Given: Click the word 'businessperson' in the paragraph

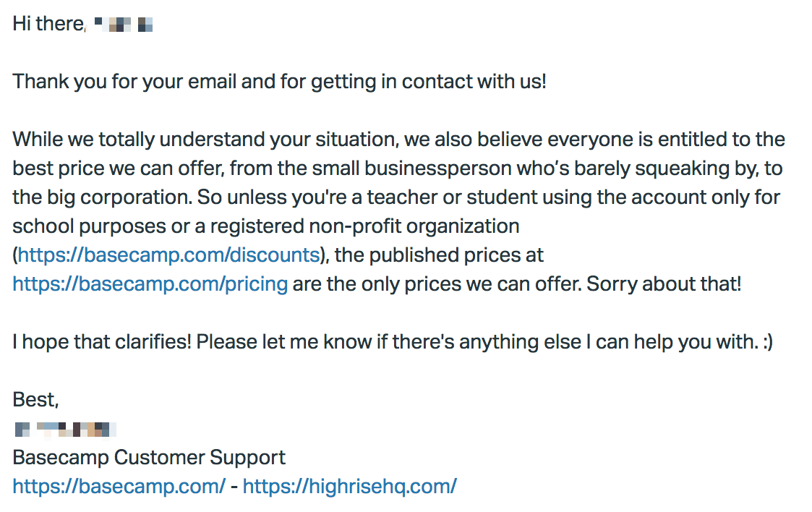Looking at the screenshot, I should coord(438,168).
